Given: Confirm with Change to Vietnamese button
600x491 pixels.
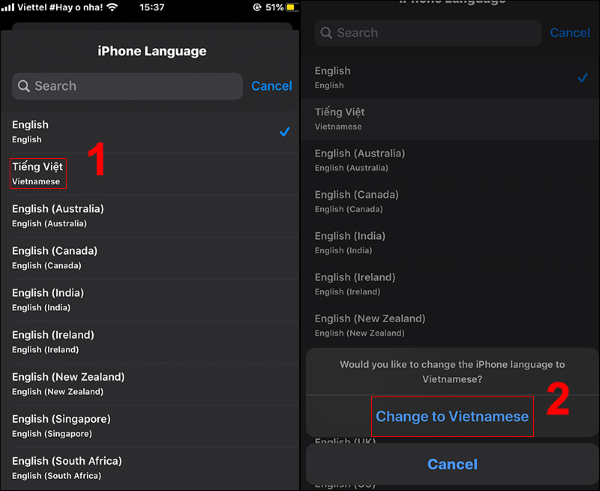Looking at the screenshot, I should (x=452, y=416).
